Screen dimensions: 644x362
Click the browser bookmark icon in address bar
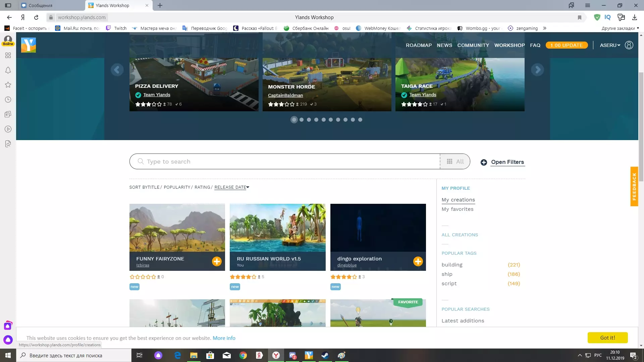(579, 17)
